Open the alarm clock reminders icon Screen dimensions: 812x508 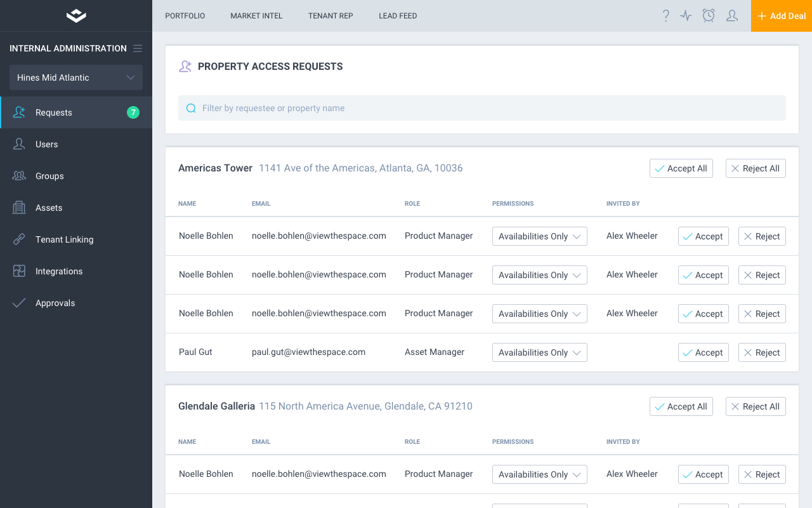pos(709,16)
